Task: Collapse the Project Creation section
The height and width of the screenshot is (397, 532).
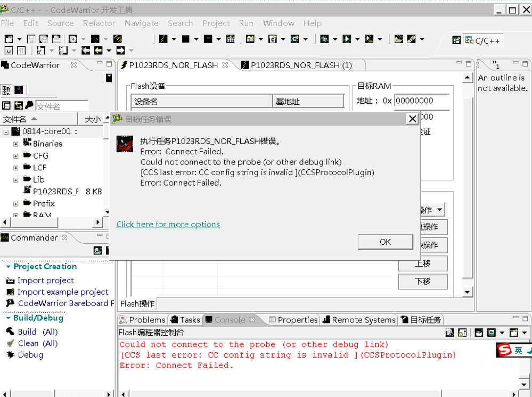Action: (x=8, y=267)
